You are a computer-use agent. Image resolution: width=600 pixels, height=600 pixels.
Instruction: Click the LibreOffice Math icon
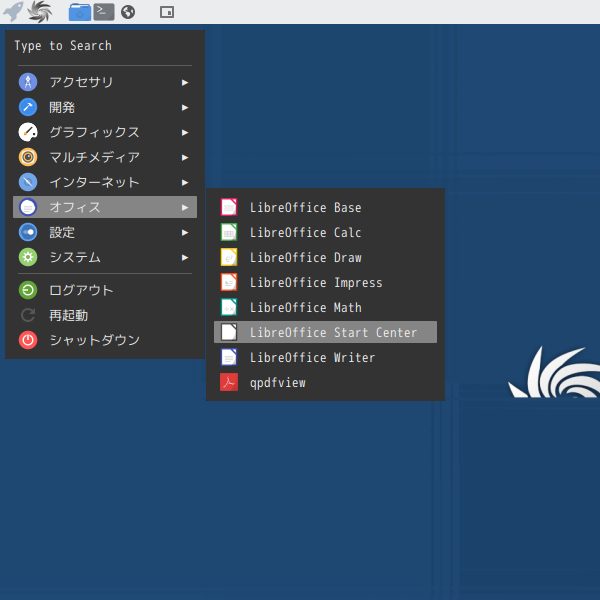[x=229, y=307]
